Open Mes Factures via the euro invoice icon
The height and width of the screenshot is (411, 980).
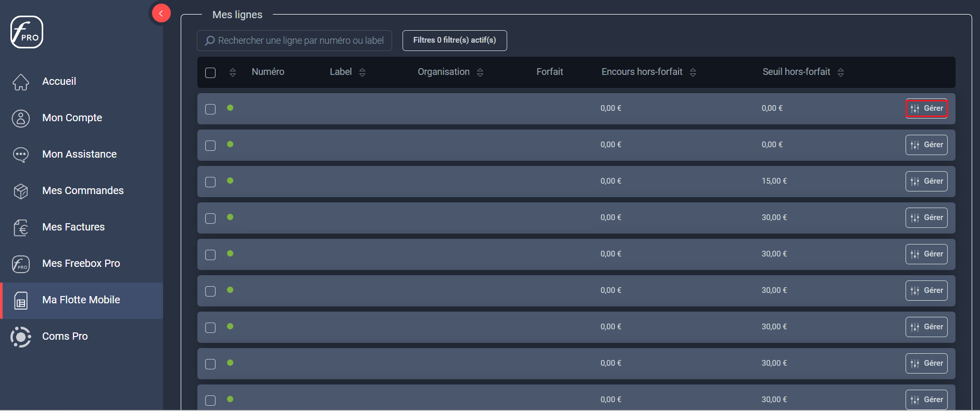coord(21,227)
